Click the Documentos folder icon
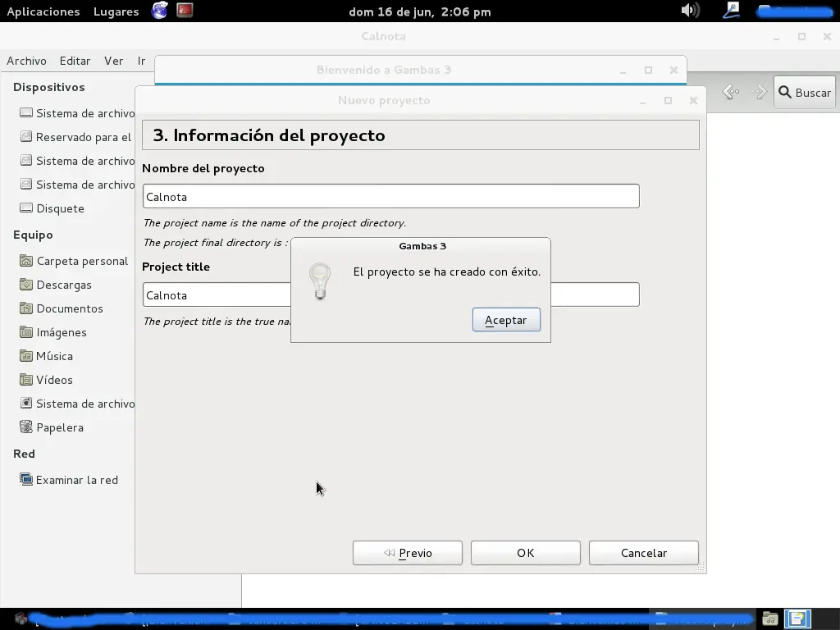 (26, 308)
